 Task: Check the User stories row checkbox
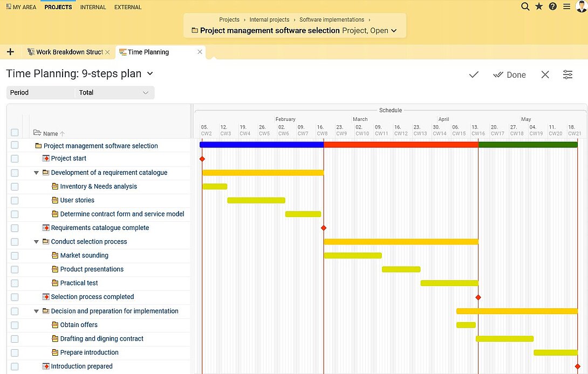(15, 200)
